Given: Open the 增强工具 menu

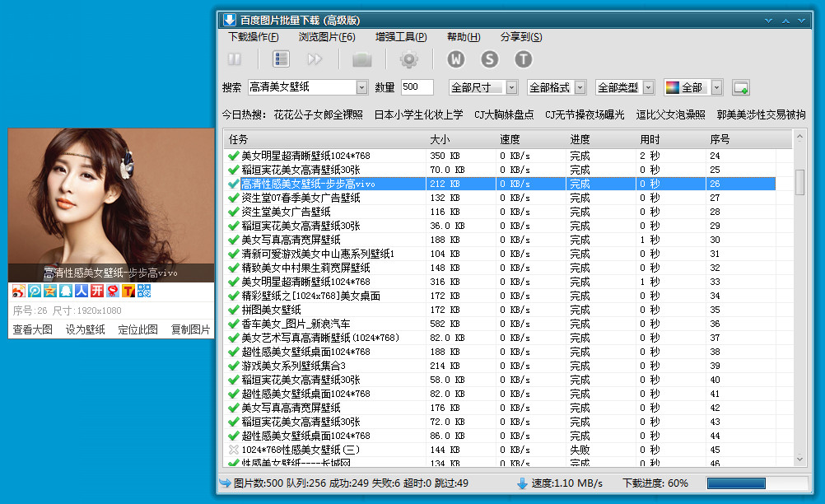Looking at the screenshot, I should point(401,37).
